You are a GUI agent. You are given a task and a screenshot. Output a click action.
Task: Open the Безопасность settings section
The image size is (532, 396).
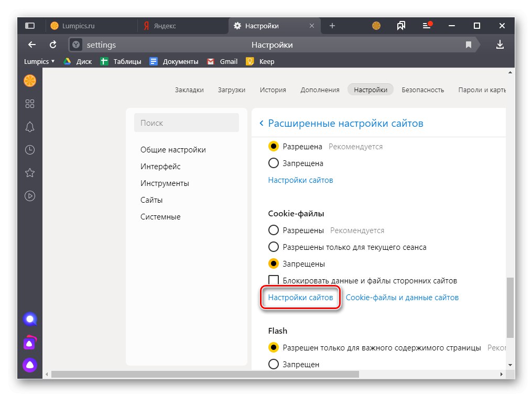pos(422,90)
